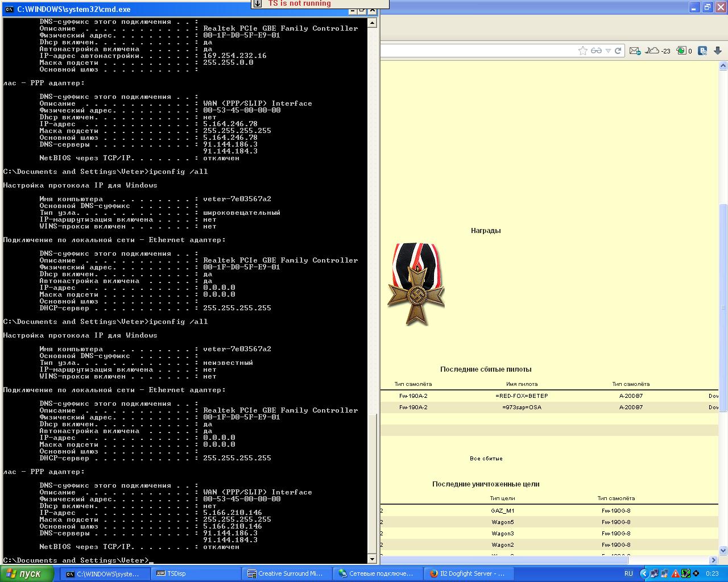This screenshot has width=728, height=582.
Task: Open Creative Surround Mixer taskbar item
Action: 287,573
